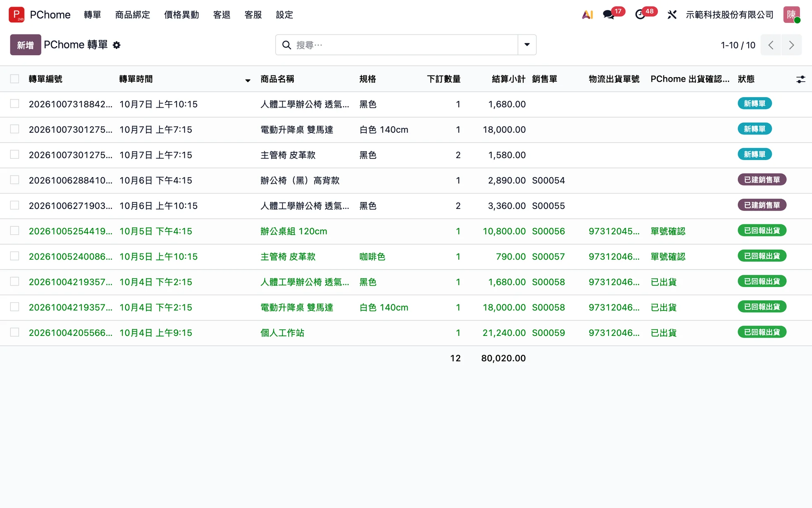This screenshot has height=508, width=812.
Task: Open the 設定 menu
Action: 285,15
